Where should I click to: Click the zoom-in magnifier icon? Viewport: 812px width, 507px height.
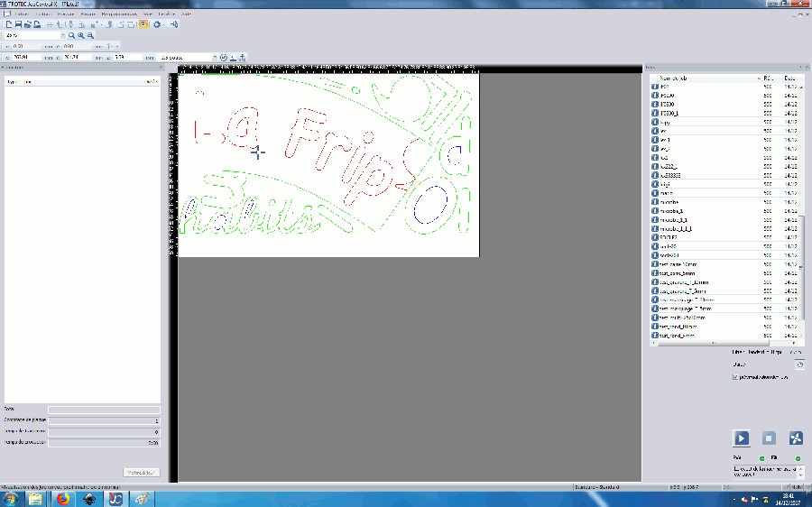[x=81, y=35]
